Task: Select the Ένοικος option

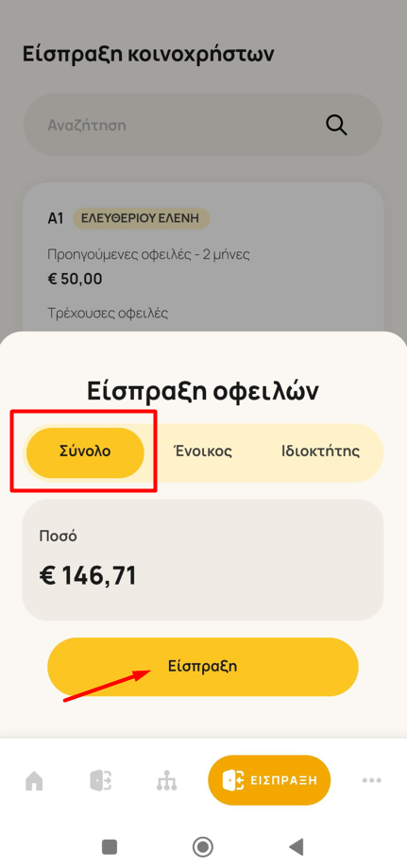Action: (203, 452)
